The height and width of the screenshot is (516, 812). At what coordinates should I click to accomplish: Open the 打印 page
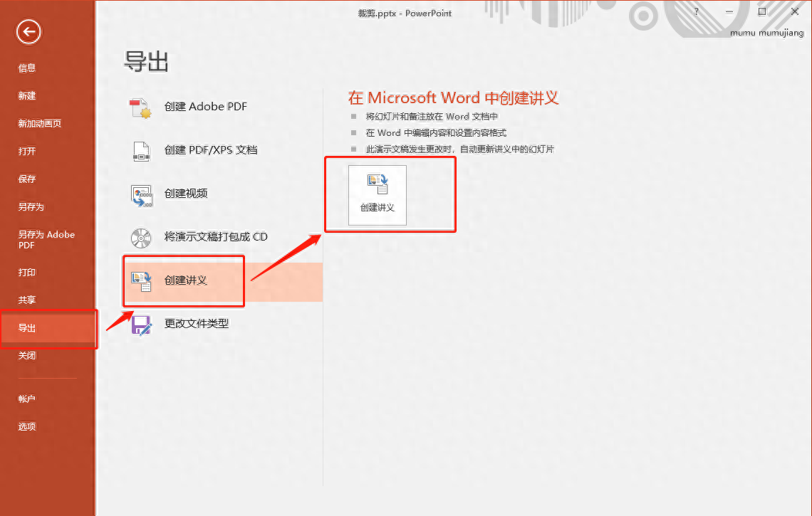[27, 272]
